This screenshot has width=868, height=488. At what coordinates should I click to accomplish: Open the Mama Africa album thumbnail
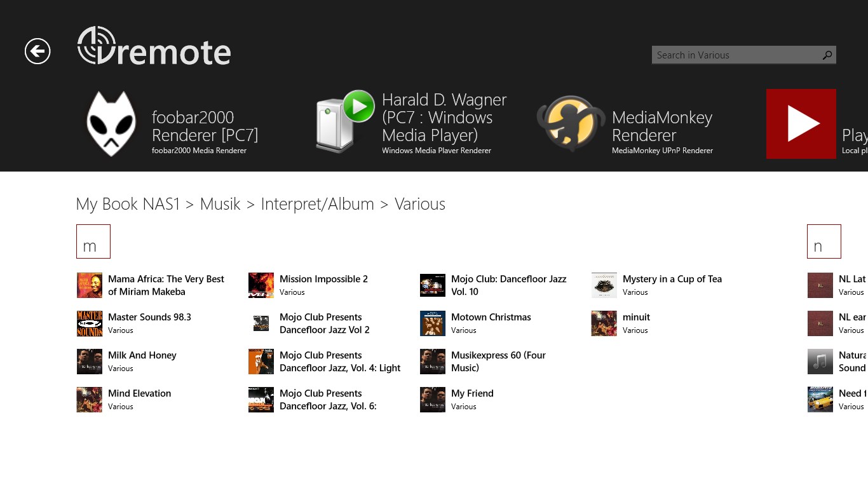90,285
